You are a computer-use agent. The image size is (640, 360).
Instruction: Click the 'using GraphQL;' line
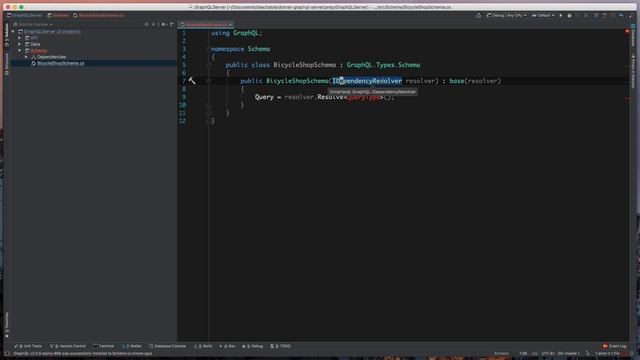click(237, 33)
